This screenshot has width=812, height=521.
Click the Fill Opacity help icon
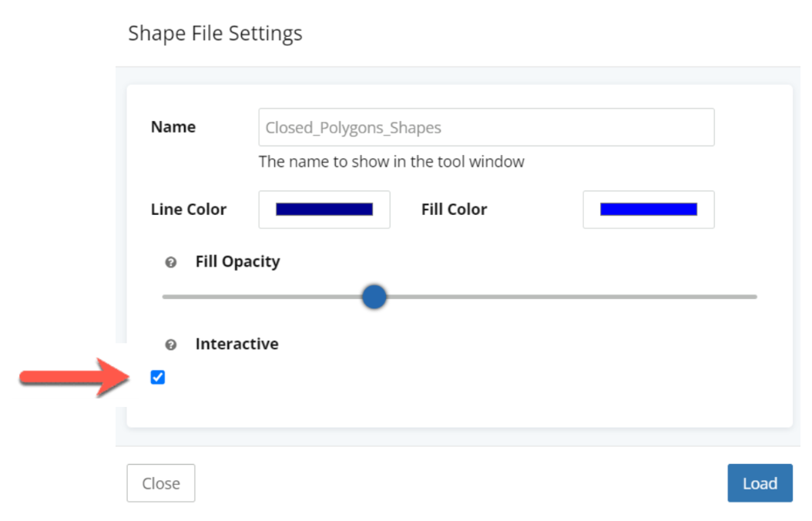coord(171,262)
